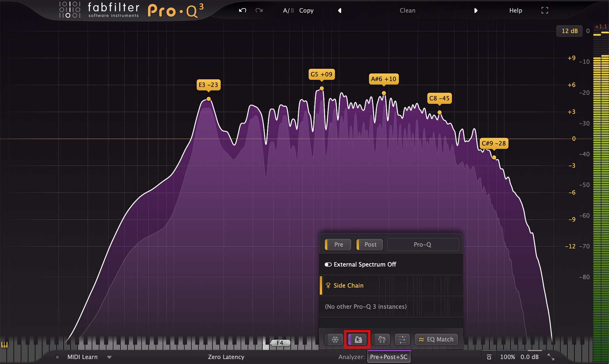
Task: Click the No other Pro-Q 3 instances entry
Action: (391, 307)
